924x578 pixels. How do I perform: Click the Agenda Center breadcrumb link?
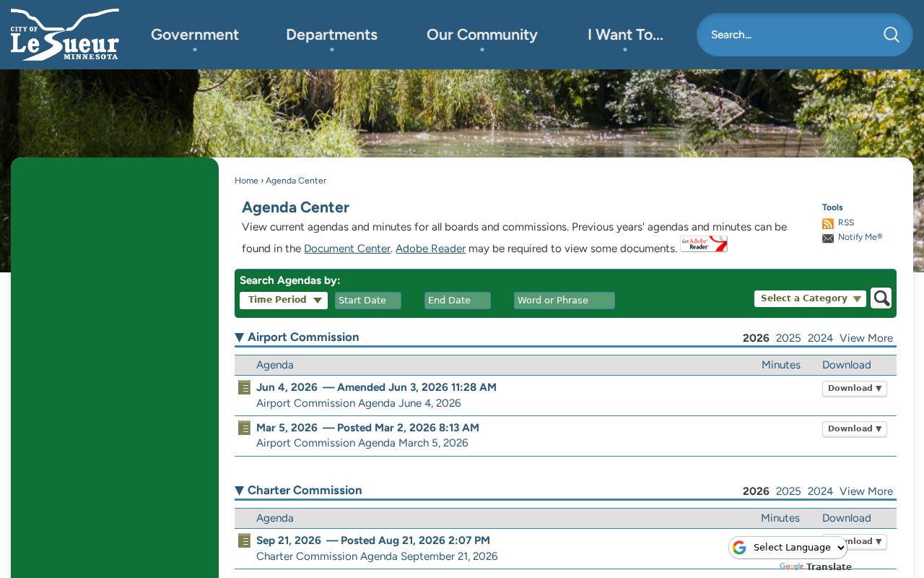tap(296, 181)
